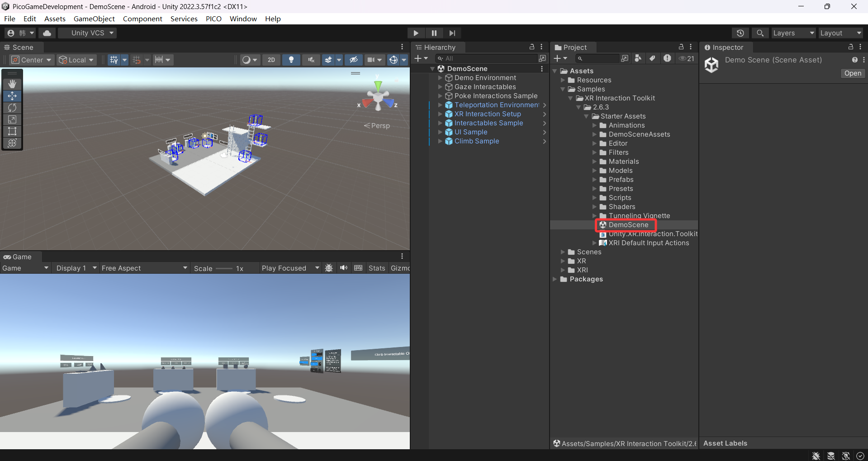Select the Transform tool
Screen dimensions: 868x461
pyautogui.click(x=12, y=143)
